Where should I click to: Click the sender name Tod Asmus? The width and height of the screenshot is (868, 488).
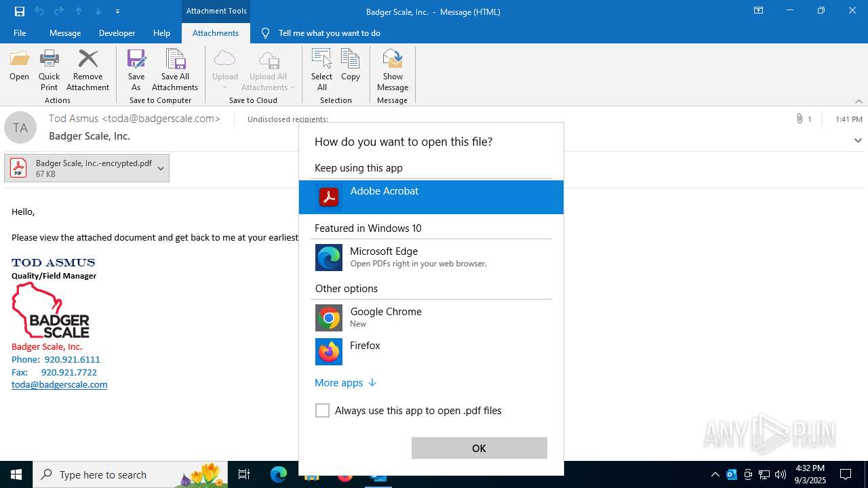(x=74, y=119)
